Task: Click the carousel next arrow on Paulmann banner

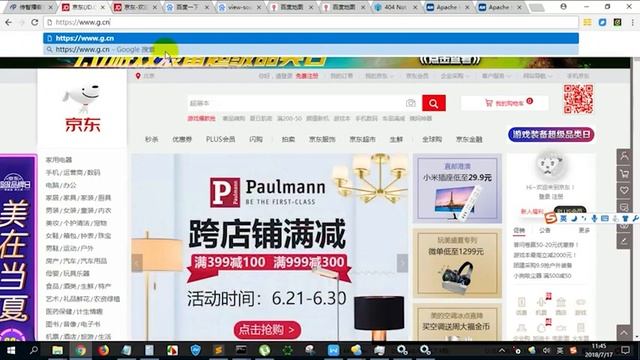Action: coord(402,263)
